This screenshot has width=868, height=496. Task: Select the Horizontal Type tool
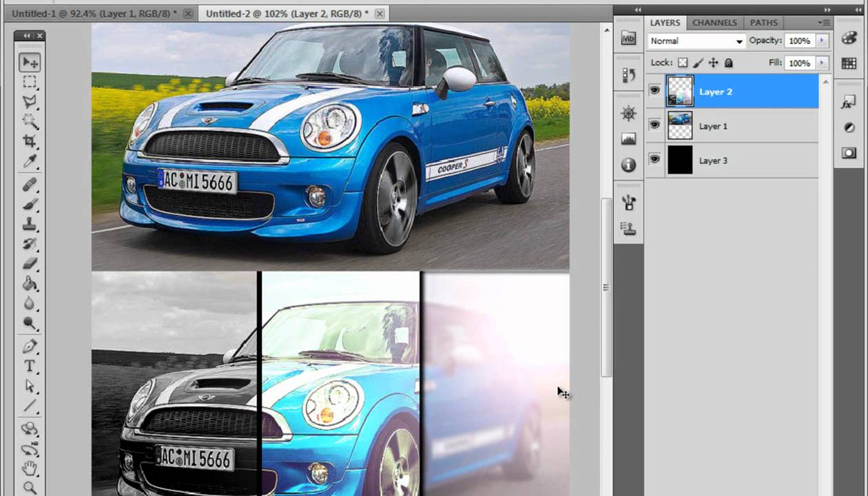(30, 366)
